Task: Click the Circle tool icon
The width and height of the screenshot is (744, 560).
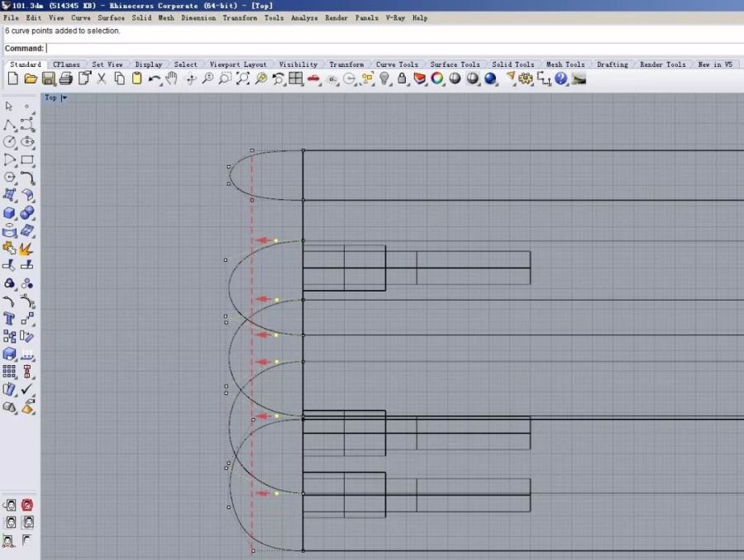Action: [10, 142]
